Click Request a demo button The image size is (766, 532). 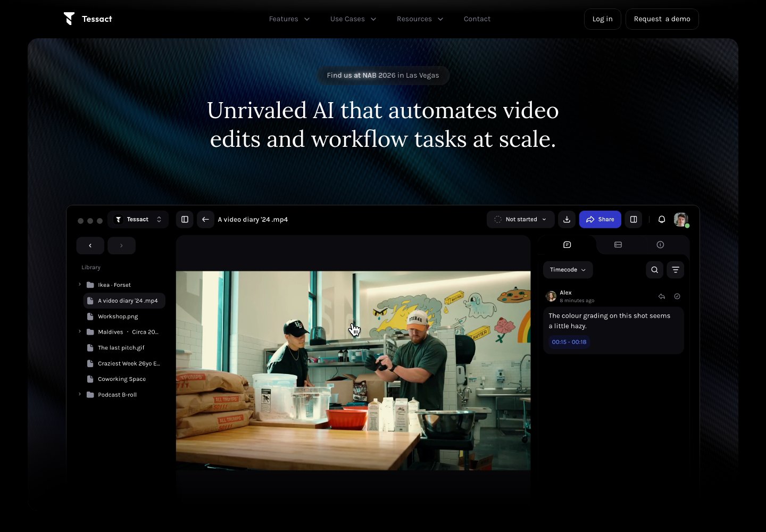(x=662, y=19)
